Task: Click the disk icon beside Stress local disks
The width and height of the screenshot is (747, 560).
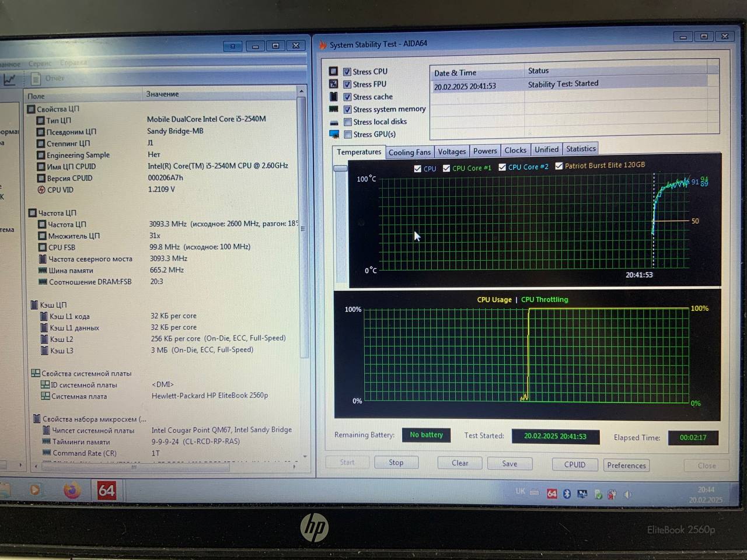Action: pyautogui.click(x=334, y=123)
